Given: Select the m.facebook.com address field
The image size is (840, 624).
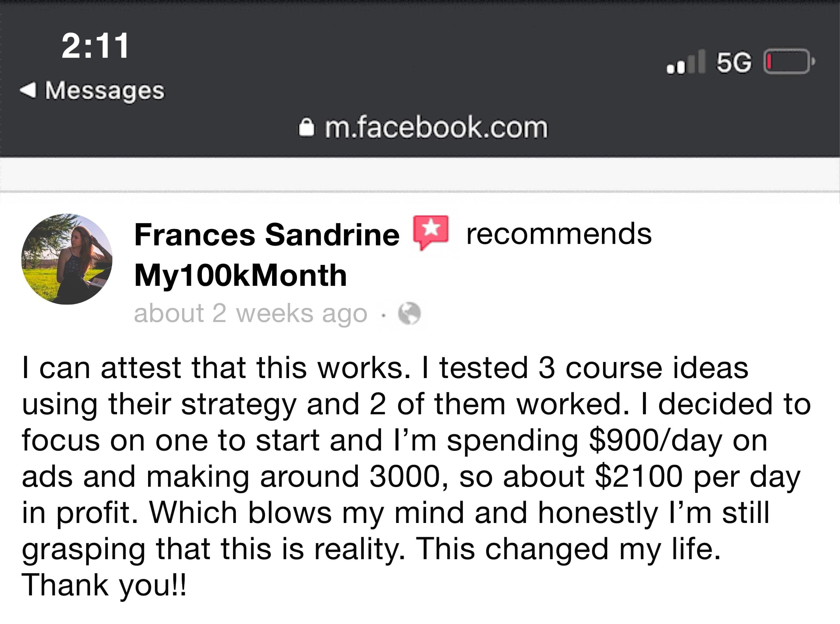Looking at the screenshot, I should point(436,128).
